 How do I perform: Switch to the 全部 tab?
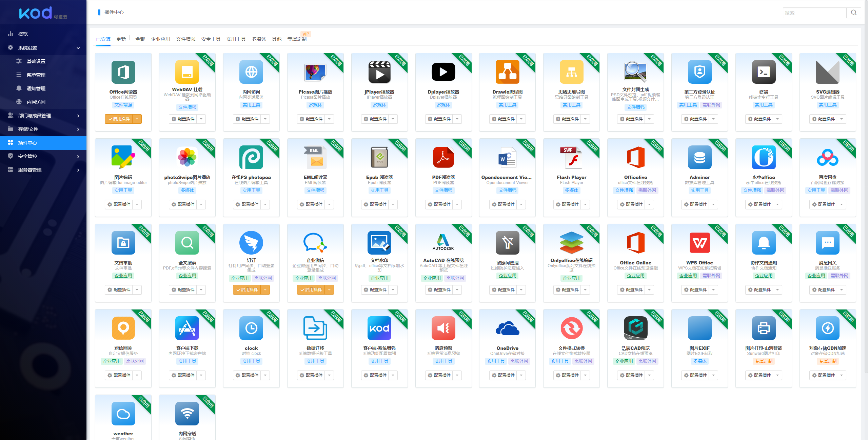coord(140,39)
